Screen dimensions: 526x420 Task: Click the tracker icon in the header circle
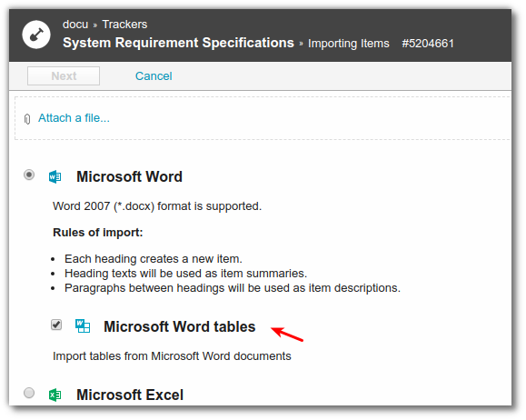click(x=36, y=35)
